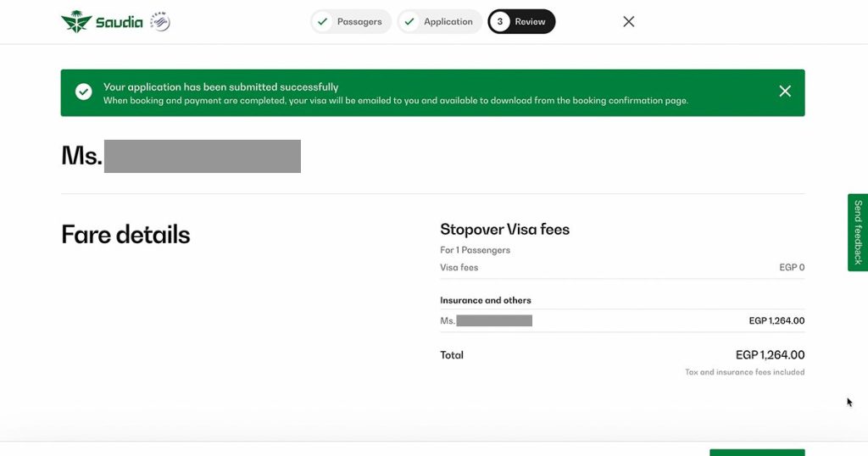Close the visa application wizard
This screenshot has height=456, width=868.
pos(629,22)
